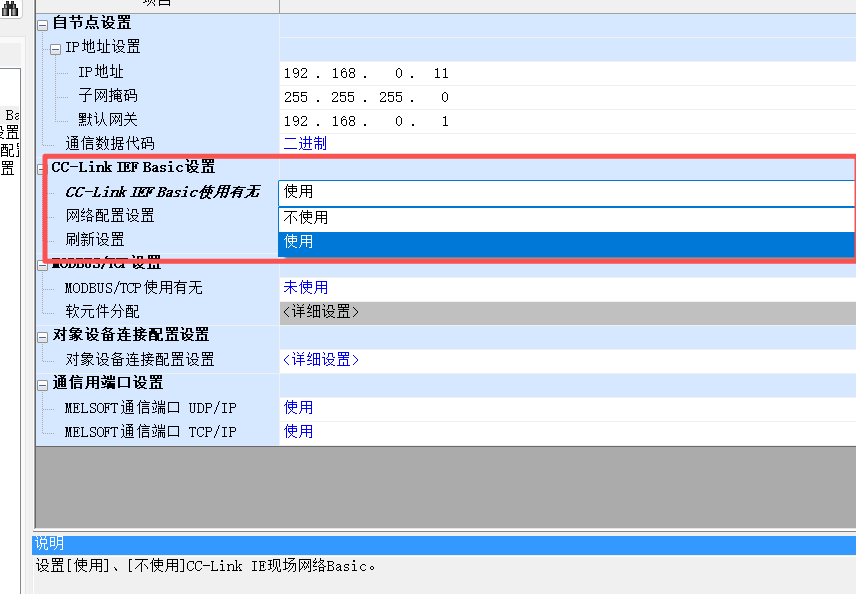Select the 刷新设置 row
856x594 pixels.
pos(95,240)
